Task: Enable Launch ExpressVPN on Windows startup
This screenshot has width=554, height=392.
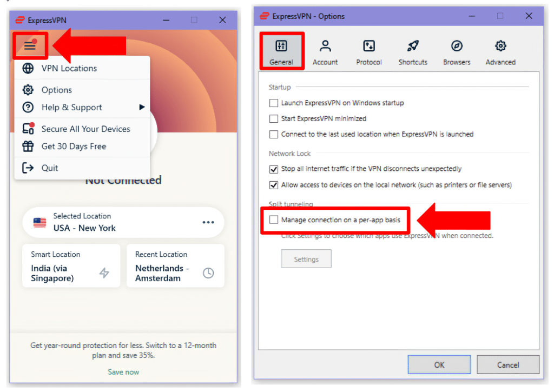Action: coord(273,103)
